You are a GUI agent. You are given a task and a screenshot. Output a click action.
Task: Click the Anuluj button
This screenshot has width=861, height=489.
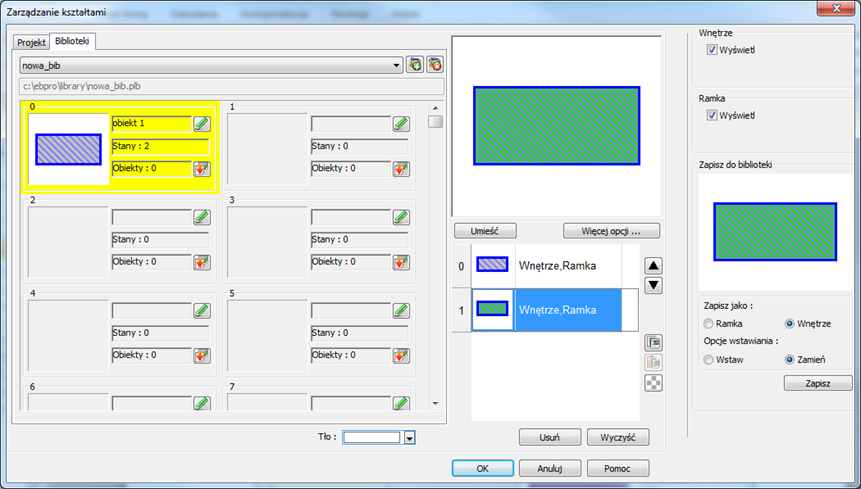tap(550, 468)
